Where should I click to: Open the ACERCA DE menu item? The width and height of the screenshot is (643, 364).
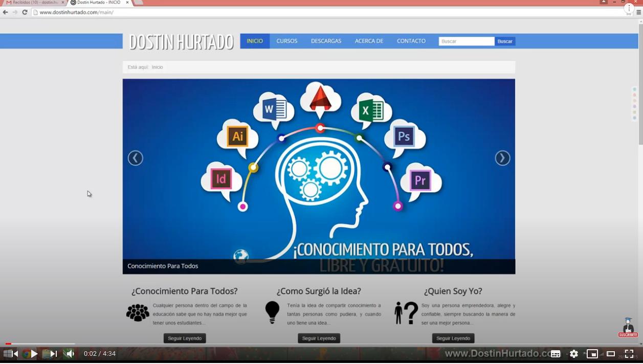(369, 41)
